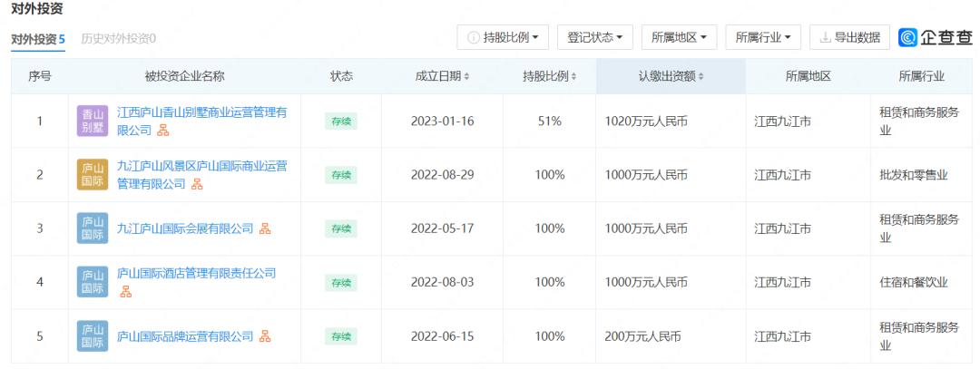This screenshot has width=980, height=369.
Task: Open 庐山国际酒店管理有限责任公司 company link
Action: coord(196,274)
